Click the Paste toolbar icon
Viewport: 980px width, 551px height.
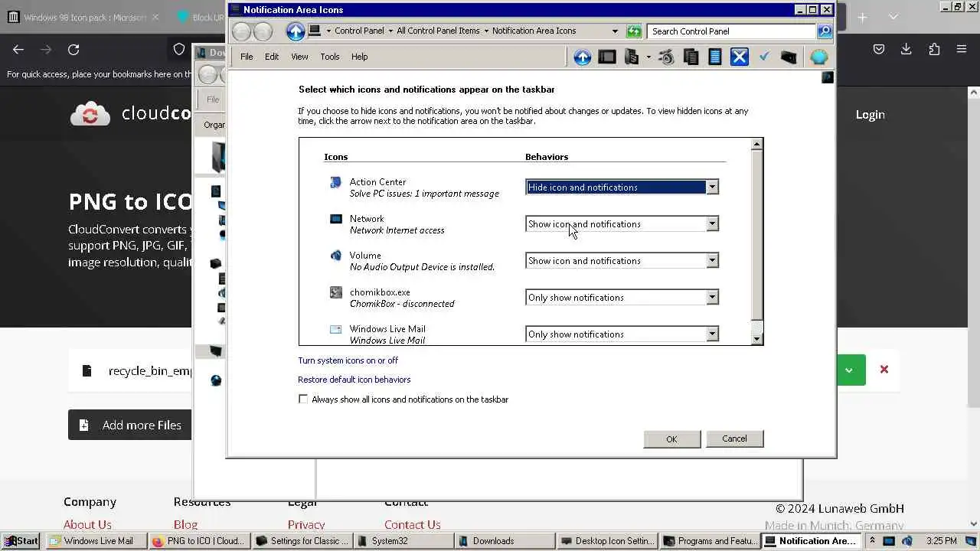point(715,57)
